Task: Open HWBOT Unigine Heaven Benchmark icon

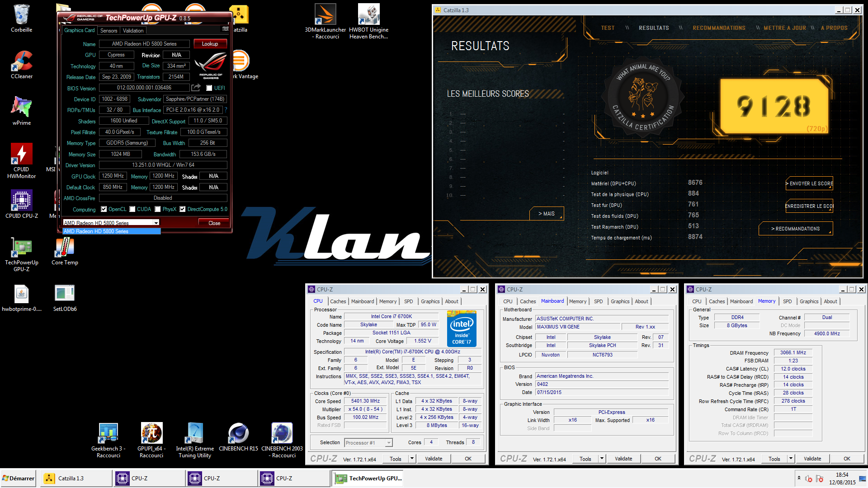Action: (x=368, y=21)
